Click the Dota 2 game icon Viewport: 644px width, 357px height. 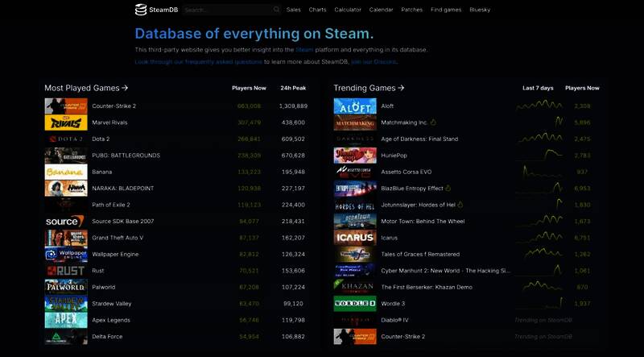coord(66,139)
